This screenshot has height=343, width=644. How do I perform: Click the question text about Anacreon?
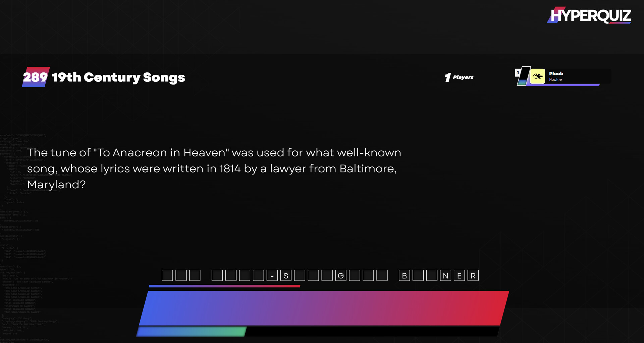(x=214, y=168)
